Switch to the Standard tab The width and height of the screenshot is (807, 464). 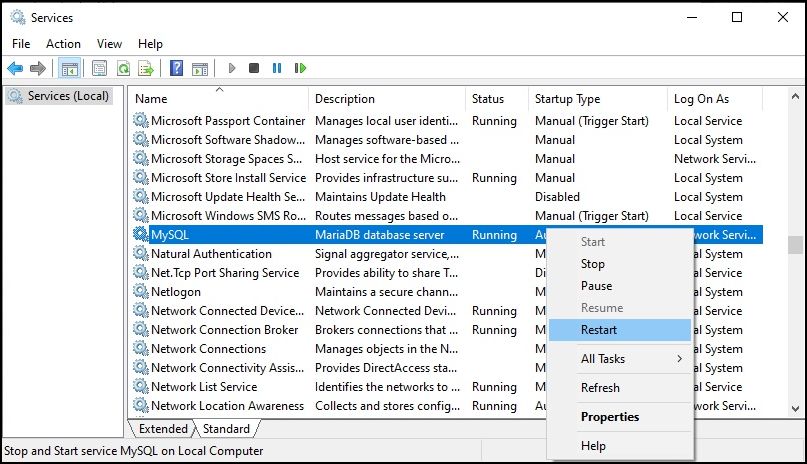click(x=226, y=429)
